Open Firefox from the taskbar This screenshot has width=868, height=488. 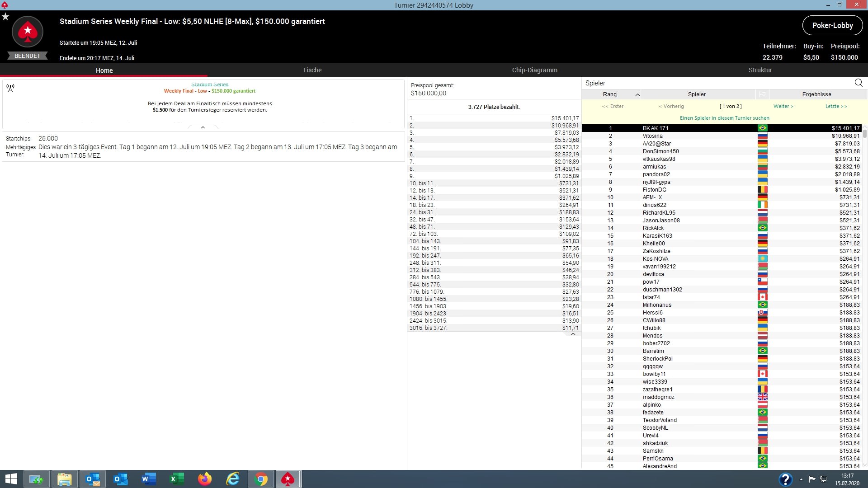pyautogui.click(x=204, y=479)
